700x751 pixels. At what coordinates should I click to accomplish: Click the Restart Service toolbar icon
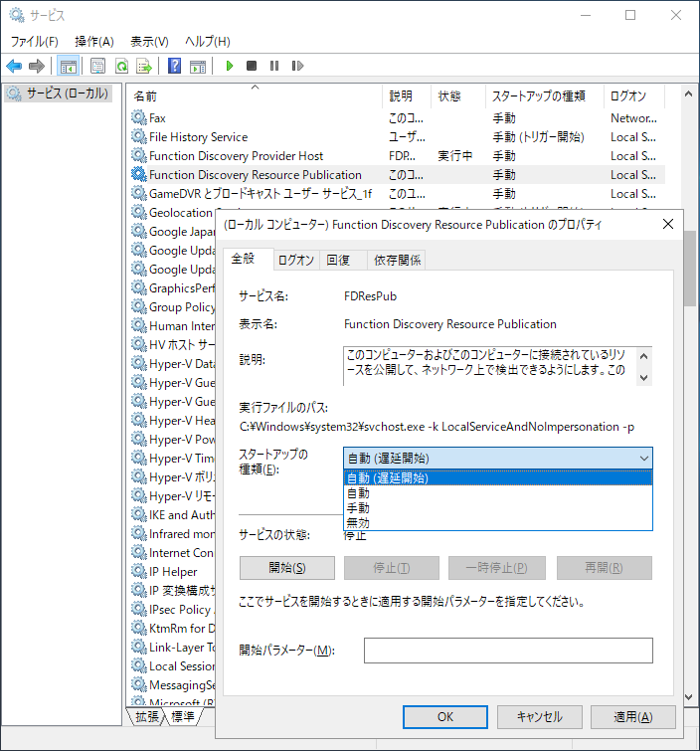tap(297, 66)
